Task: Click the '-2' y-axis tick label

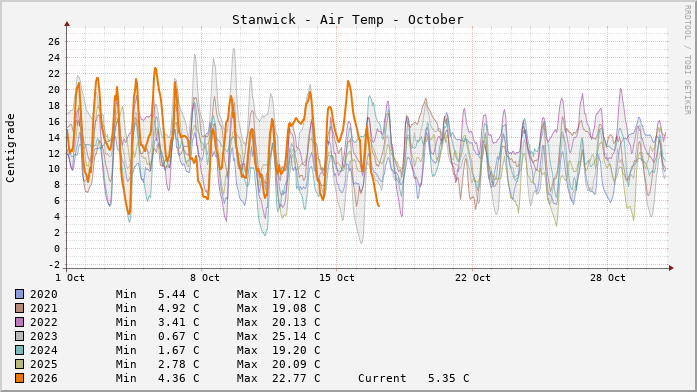Action: 54,265
